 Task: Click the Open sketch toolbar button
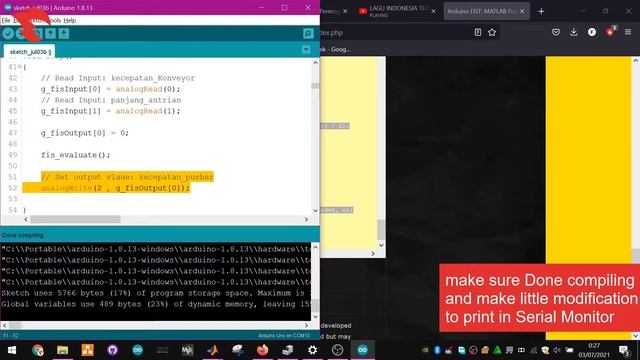(x=50, y=33)
